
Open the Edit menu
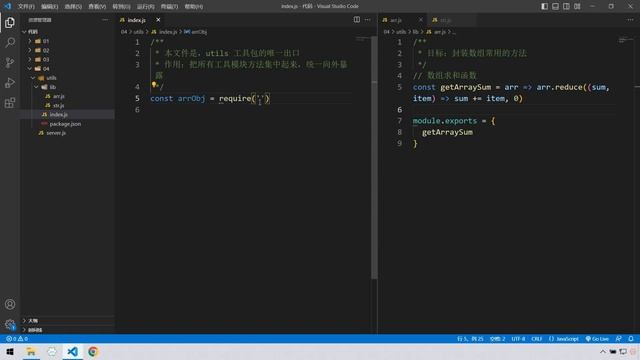tap(50, 7)
